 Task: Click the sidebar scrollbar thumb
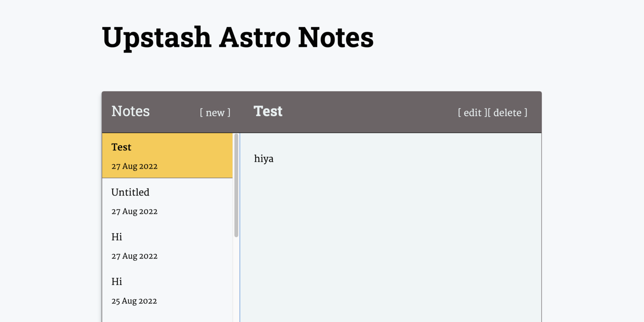point(236,185)
